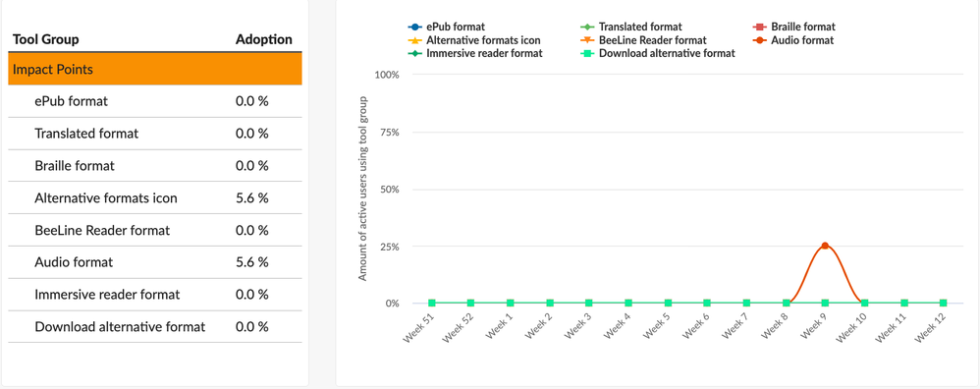Select the BeeLine Reader format row
The height and width of the screenshot is (389, 980).
tap(155, 230)
